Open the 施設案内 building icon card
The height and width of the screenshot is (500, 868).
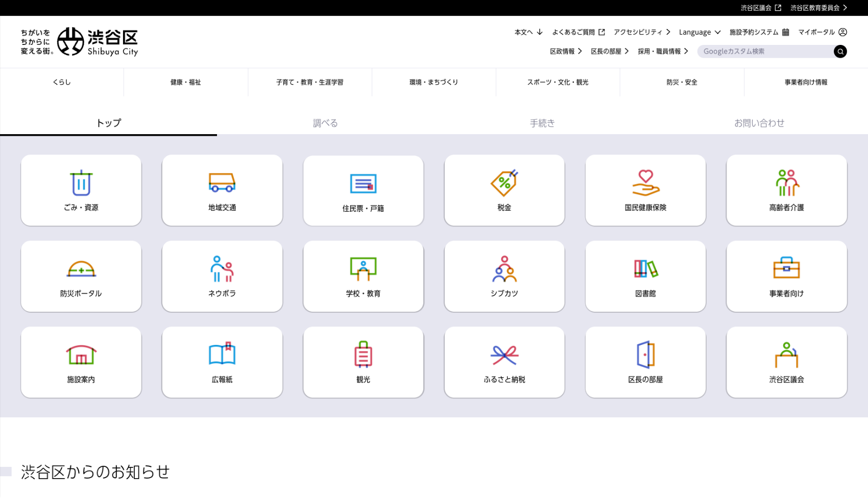point(81,362)
